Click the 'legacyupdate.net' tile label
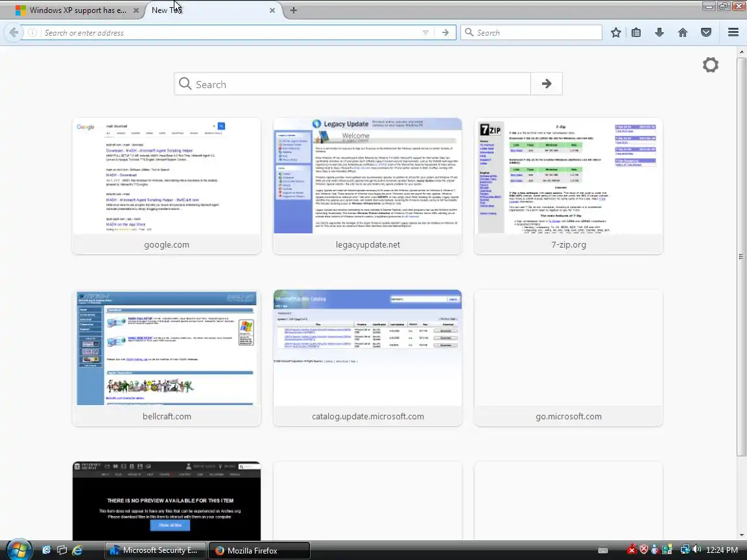 pyautogui.click(x=367, y=245)
